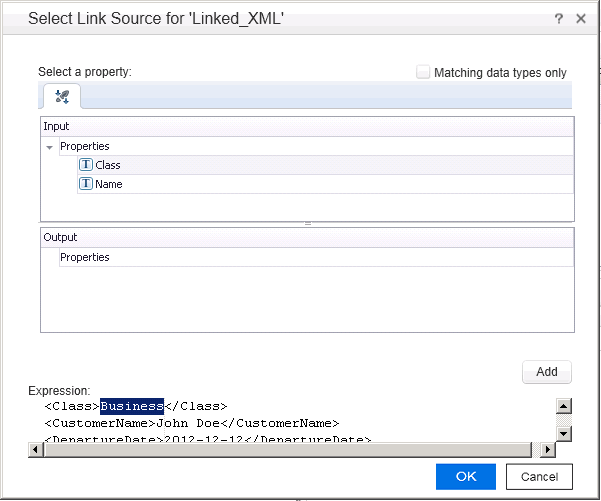Enable Matching data types only checkbox
The height and width of the screenshot is (501, 601).
click(423, 72)
